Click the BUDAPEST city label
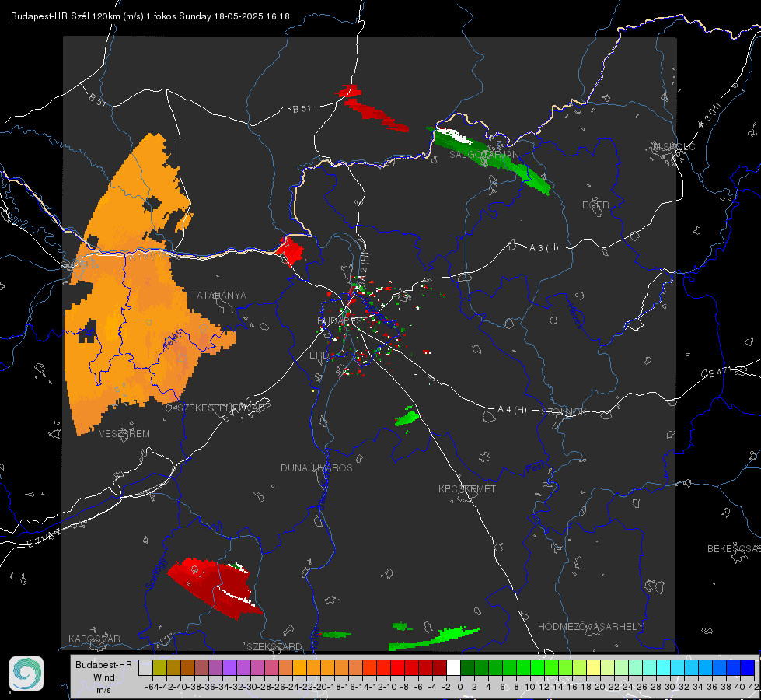The height and width of the screenshot is (700, 761). [x=342, y=321]
